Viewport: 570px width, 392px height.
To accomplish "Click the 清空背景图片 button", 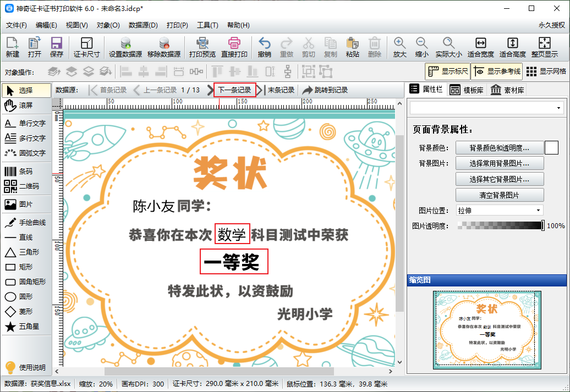I will pyautogui.click(x=499, y=195).
